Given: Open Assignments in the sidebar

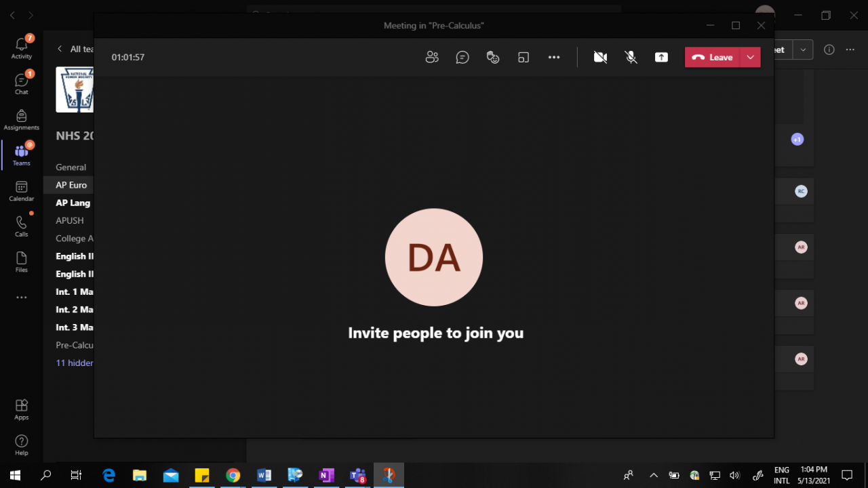Looking at the screenshot, I should tap(22, 119).
